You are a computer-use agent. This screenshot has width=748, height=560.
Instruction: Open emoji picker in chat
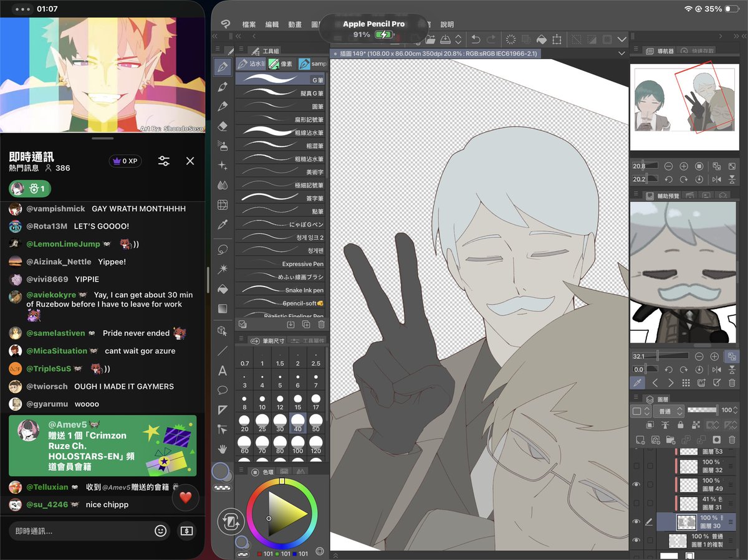point(161,531)
